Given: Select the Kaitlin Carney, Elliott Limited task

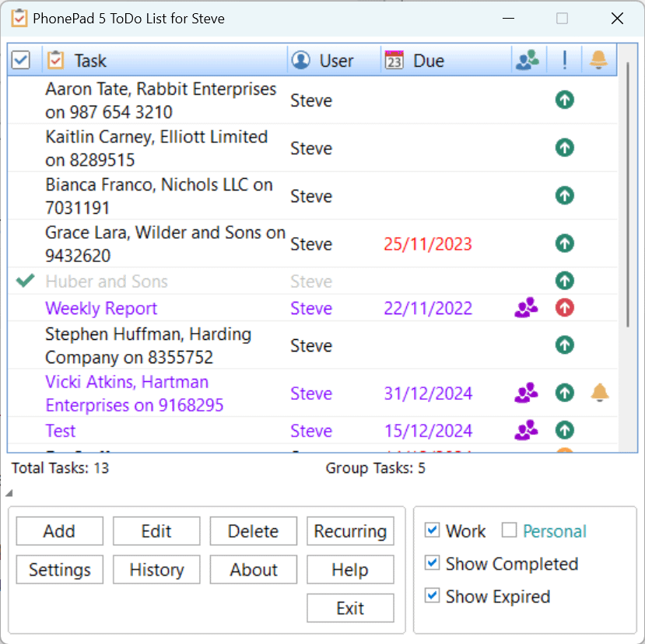Looking at the screenshot, I should pos(313,148).
